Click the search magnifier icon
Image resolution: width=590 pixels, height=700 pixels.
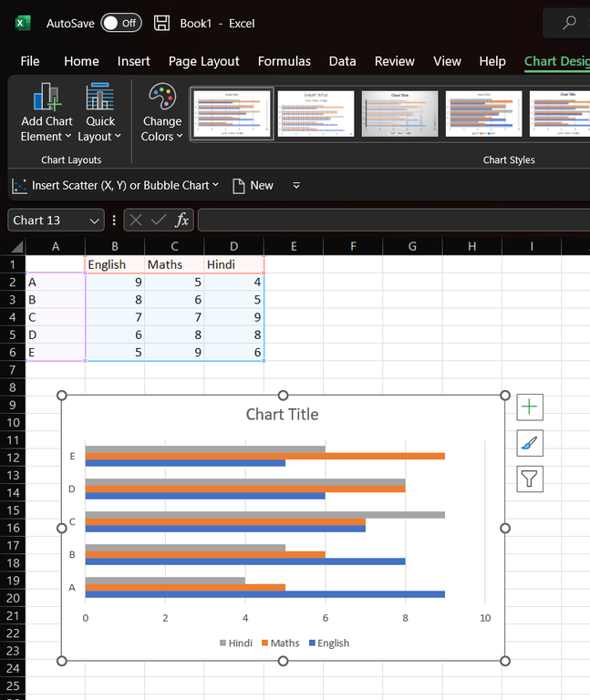coord(569,23)
